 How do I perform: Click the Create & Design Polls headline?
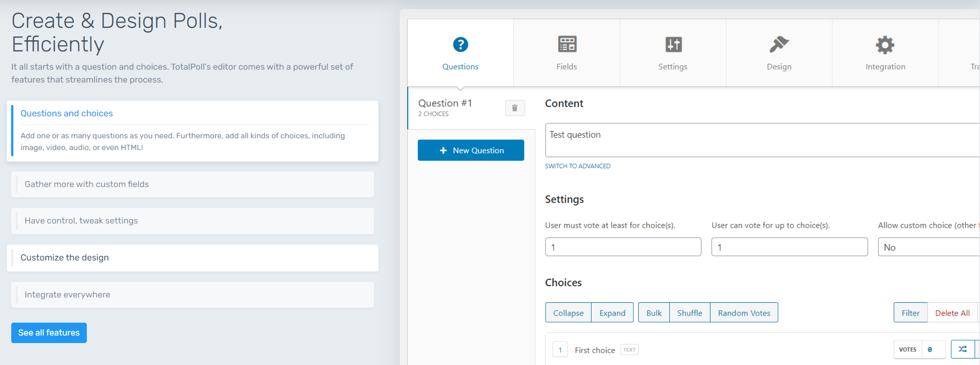[117, 33]
